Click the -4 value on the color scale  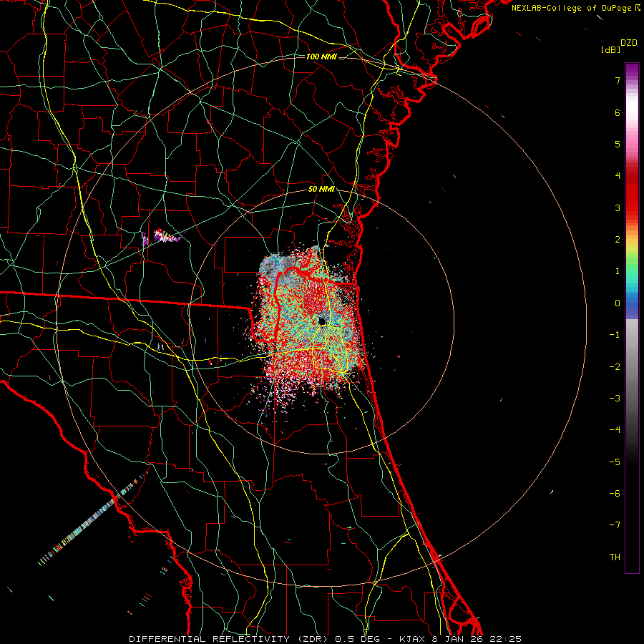click(615, 430)
